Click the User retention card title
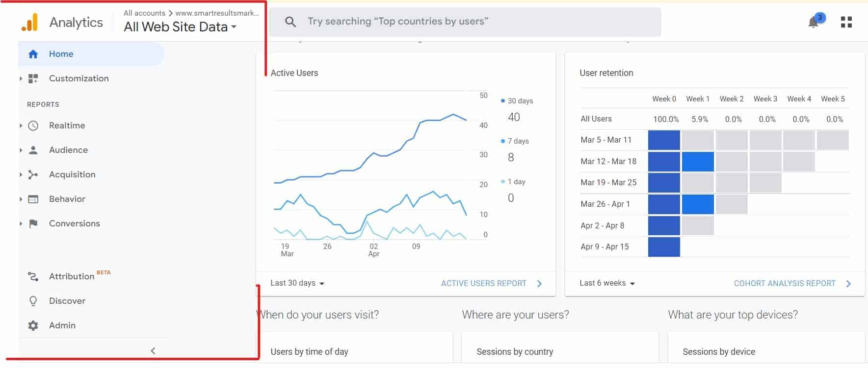 [x=606, y=73]
